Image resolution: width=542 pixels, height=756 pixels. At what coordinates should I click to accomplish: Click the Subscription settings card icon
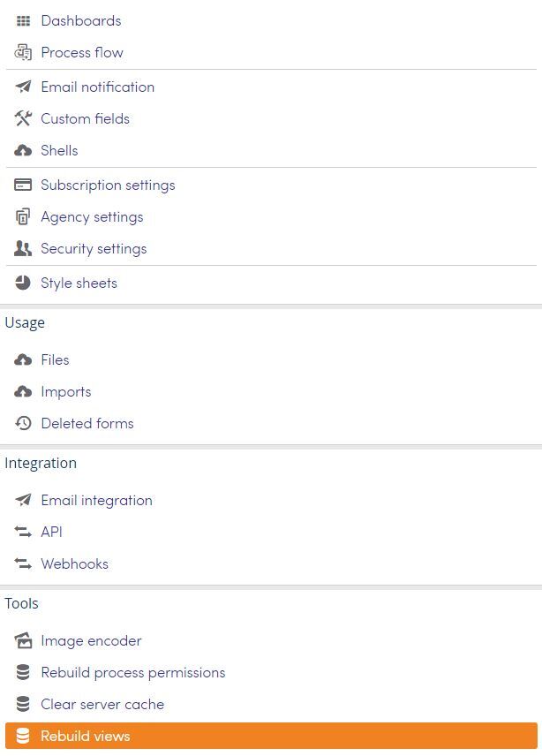pyautogui.click(x=23, y=185)
